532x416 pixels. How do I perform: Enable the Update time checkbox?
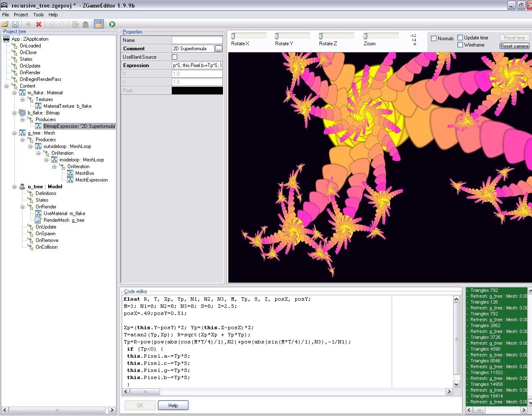click(460, 37)
